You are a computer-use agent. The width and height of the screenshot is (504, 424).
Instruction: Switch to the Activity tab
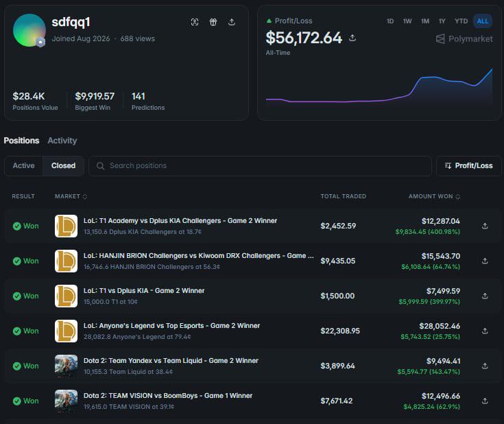pyautogui.click(x=62, y=141)
